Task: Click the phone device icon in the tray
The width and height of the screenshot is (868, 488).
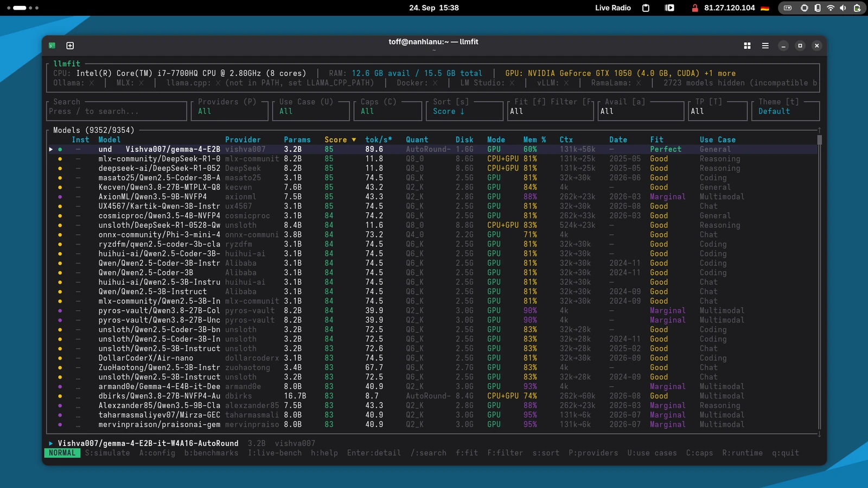Action: 818,8
